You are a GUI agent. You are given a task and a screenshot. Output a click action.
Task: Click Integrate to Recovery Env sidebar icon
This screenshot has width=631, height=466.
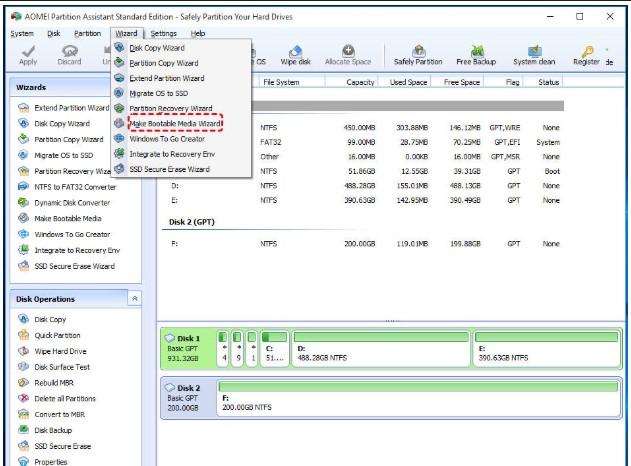(23, 250)
